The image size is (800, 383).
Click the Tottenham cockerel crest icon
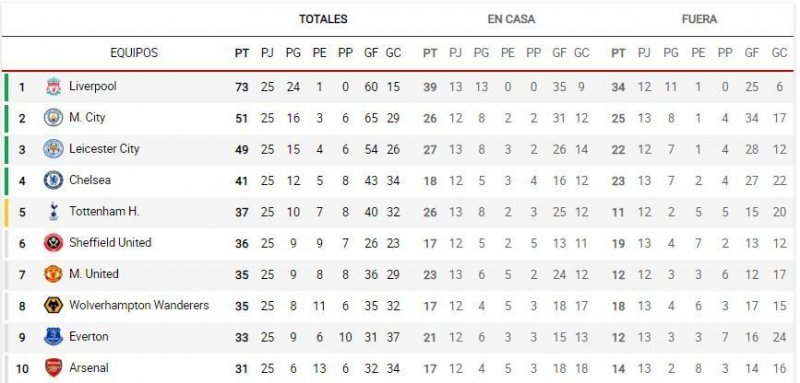(54, 211)
